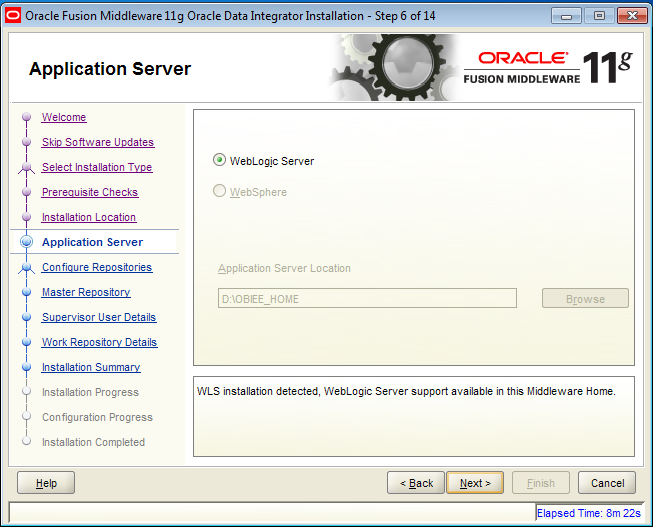Click the Prerequisite Checks bullet marker
653x527 pixels.
26,192
